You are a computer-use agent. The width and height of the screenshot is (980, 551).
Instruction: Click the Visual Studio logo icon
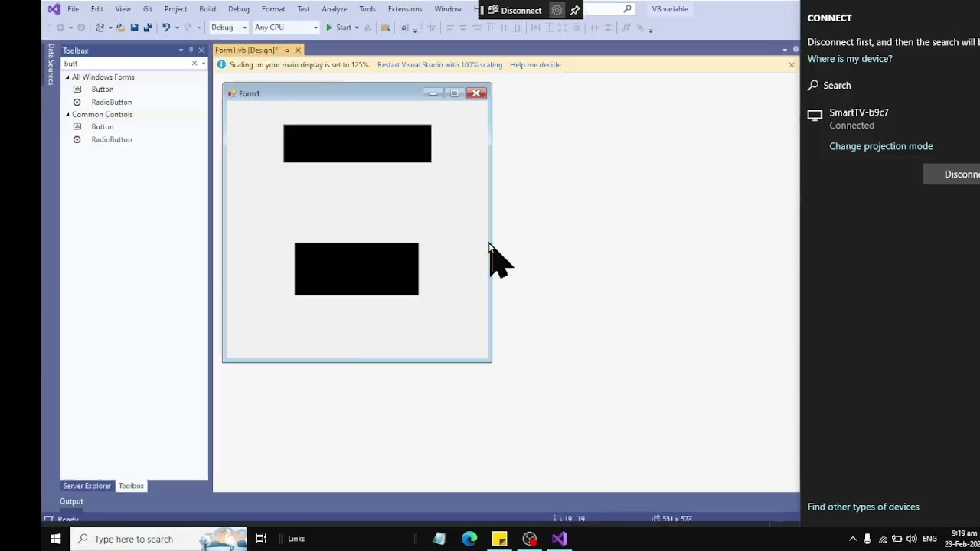[54, 9]
